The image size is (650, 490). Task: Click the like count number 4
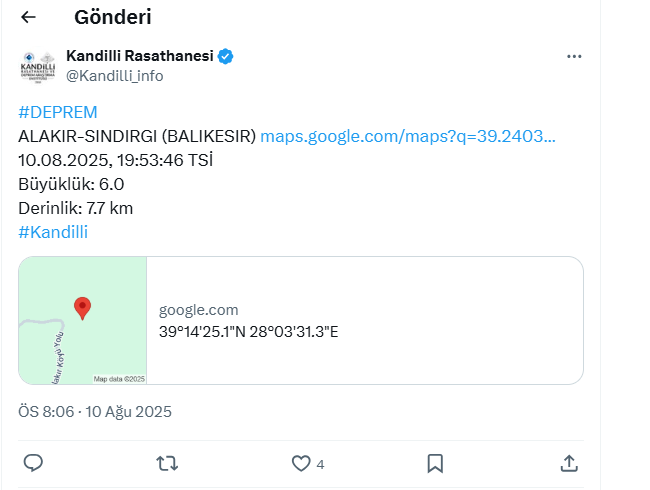pos(320,464)
